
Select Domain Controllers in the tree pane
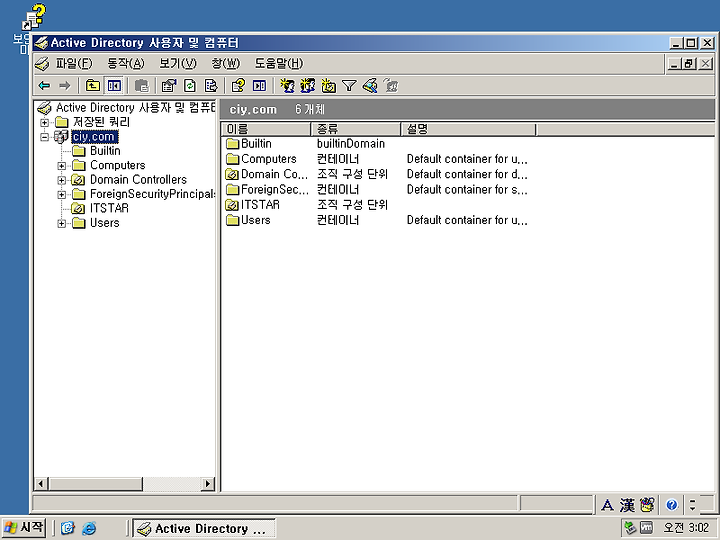point(138,180)
